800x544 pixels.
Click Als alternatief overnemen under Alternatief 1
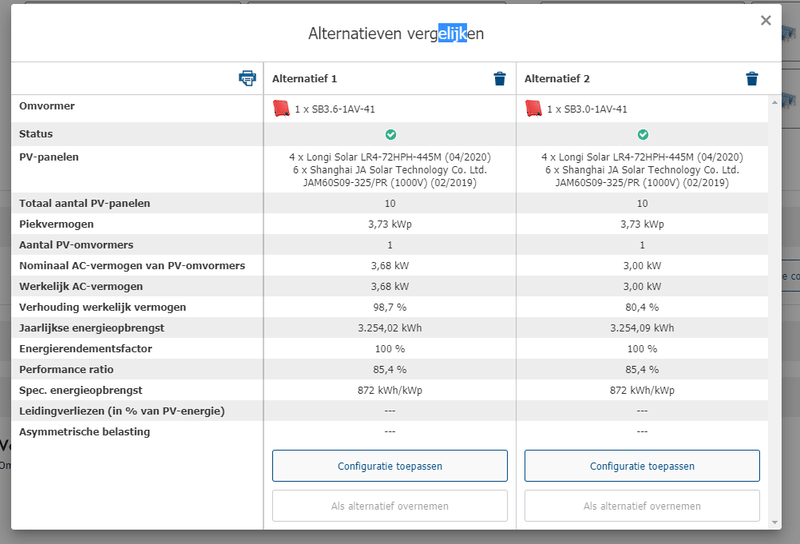tap(390, 506)
